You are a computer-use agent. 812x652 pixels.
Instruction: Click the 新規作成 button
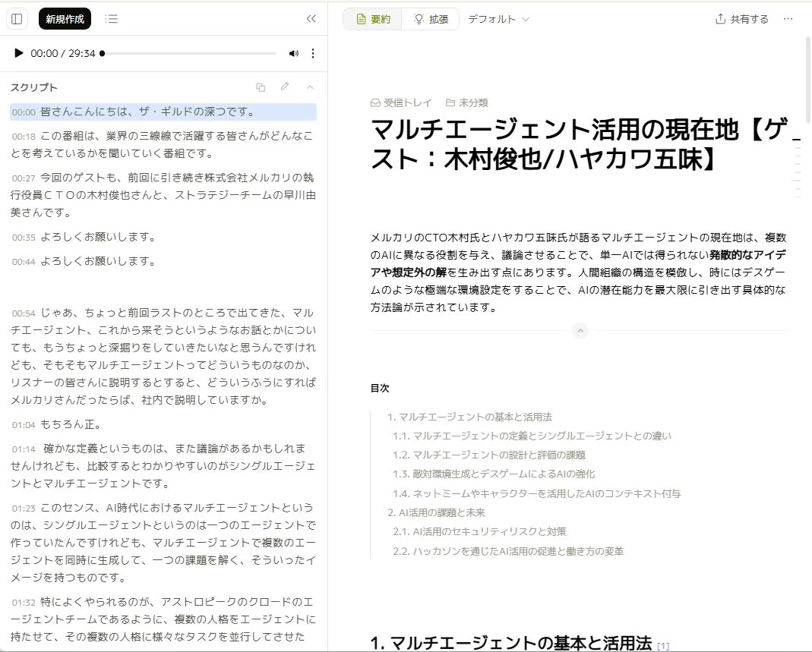[65, 19]
